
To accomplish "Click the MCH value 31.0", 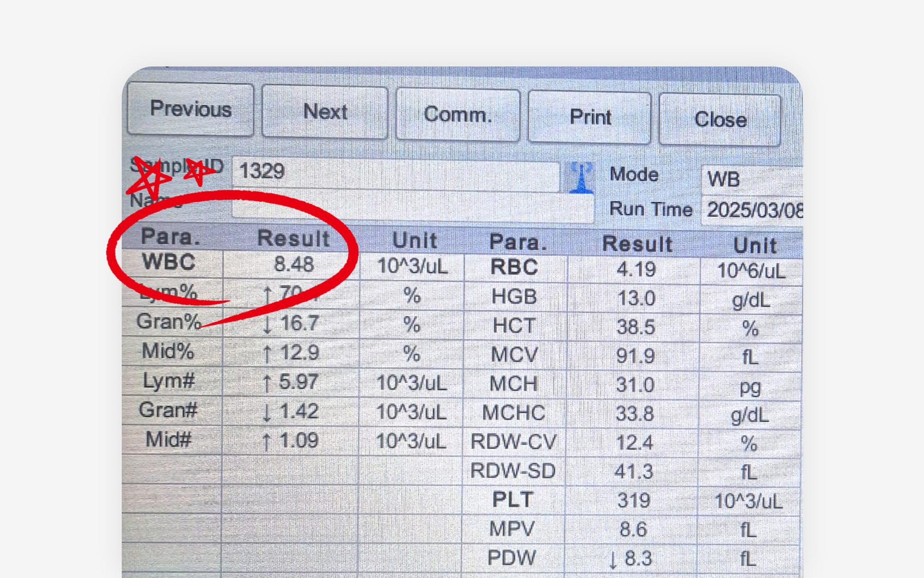I will coord(635,385).
